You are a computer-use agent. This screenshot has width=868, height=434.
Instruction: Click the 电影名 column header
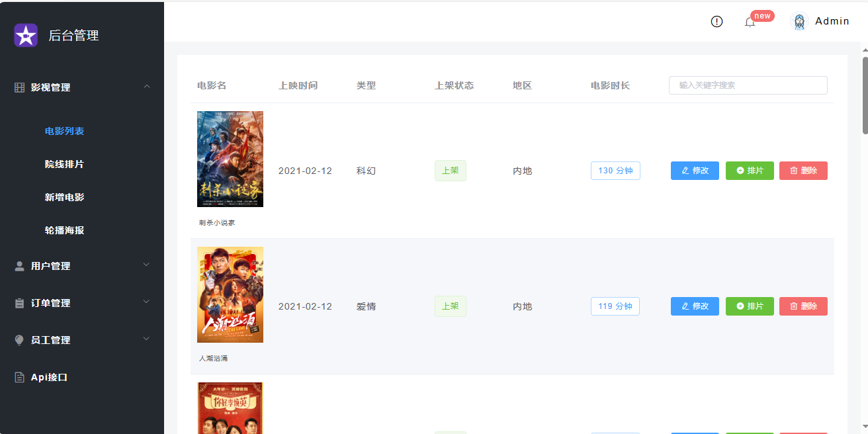pyautogui.click(x=212, y=85)
